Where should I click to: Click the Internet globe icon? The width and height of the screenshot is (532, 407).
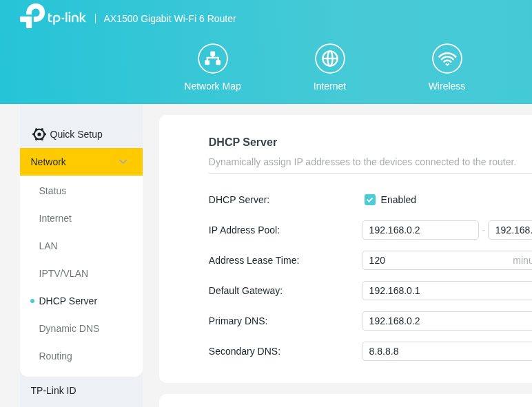[329, 59]
